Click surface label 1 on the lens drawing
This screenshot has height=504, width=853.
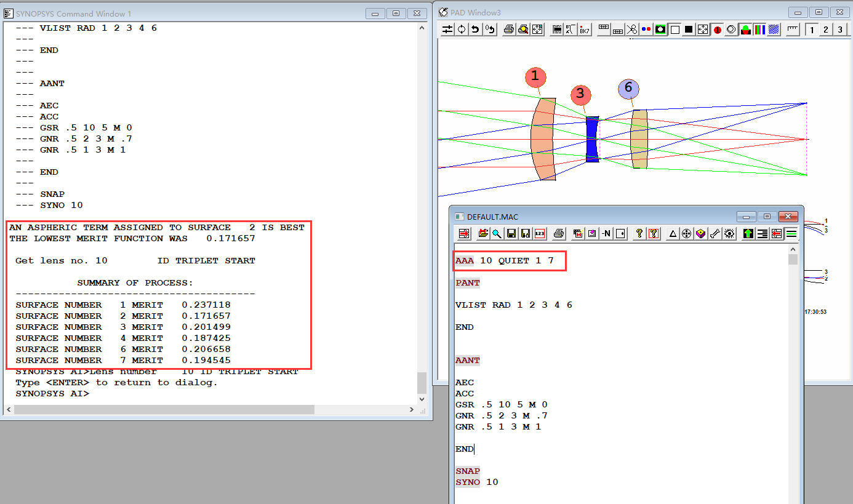[535, 76]
